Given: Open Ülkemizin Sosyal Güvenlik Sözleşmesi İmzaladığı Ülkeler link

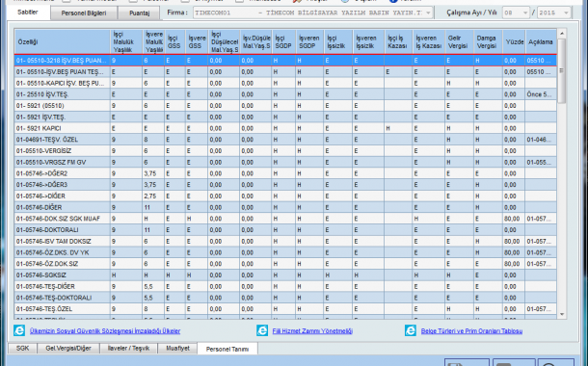Looking at the screenshot, I should click(x=105, y=331).
